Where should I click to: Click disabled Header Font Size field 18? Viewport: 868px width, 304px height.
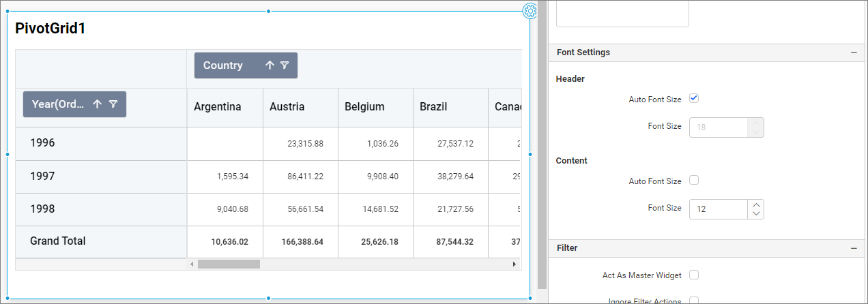719,127
